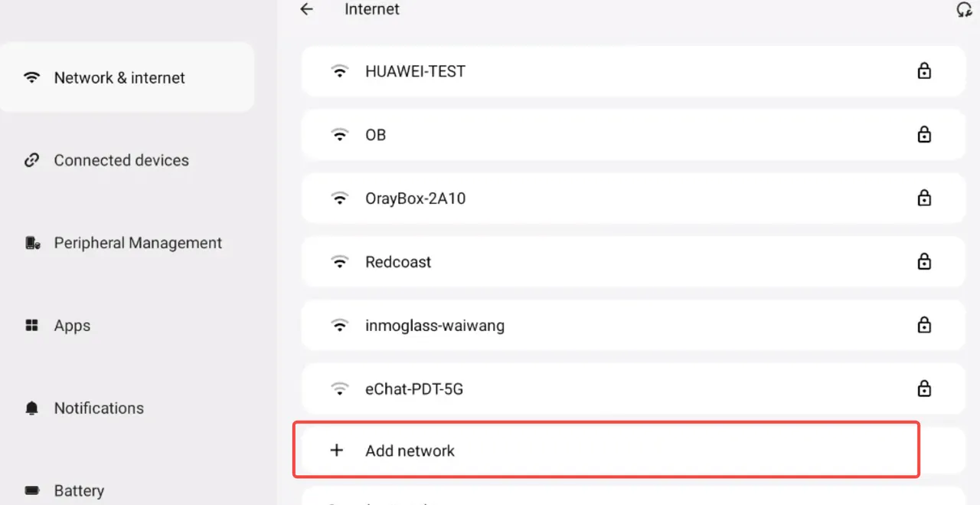The image size is (980, 505).
Task: Click the Wi-Fi signal icon beside Redcoast
Action: coord(339,262)
